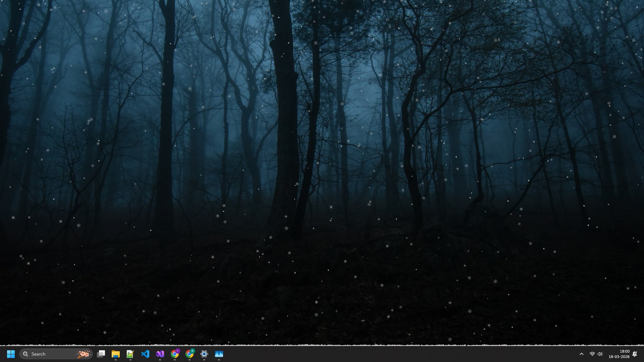Click the speaker volume icon
The width and height of the screenshot is (644, 362).
600,354
